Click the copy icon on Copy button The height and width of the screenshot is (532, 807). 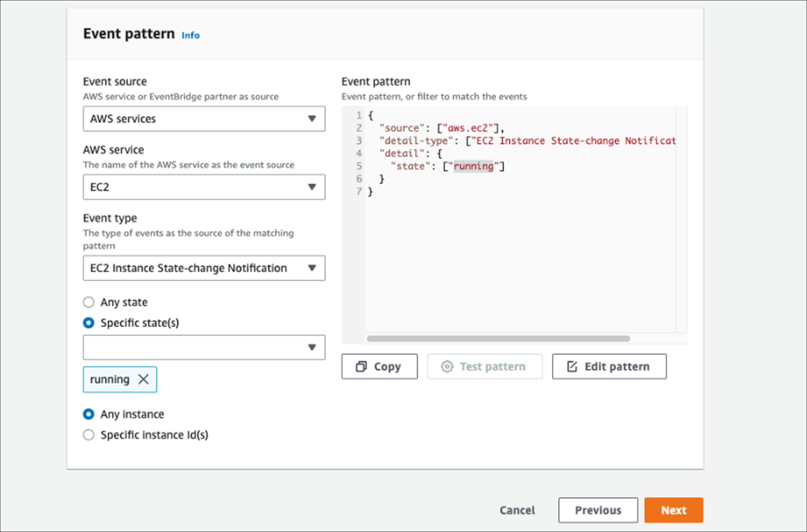coord(361,367)
